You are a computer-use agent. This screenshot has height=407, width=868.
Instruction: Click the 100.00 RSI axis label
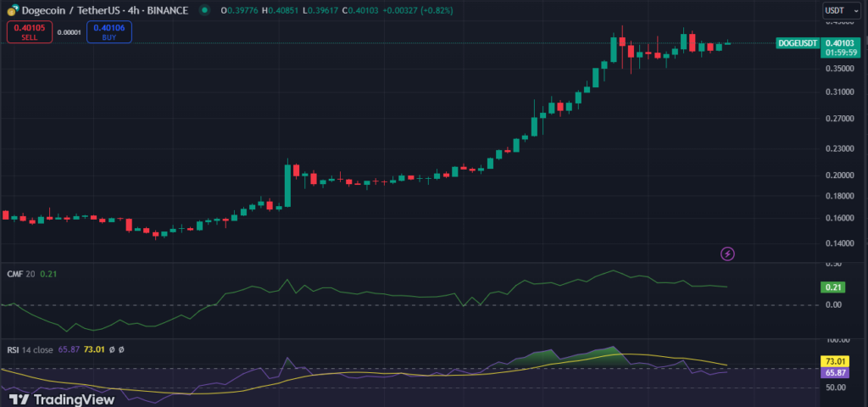[836, 340]
